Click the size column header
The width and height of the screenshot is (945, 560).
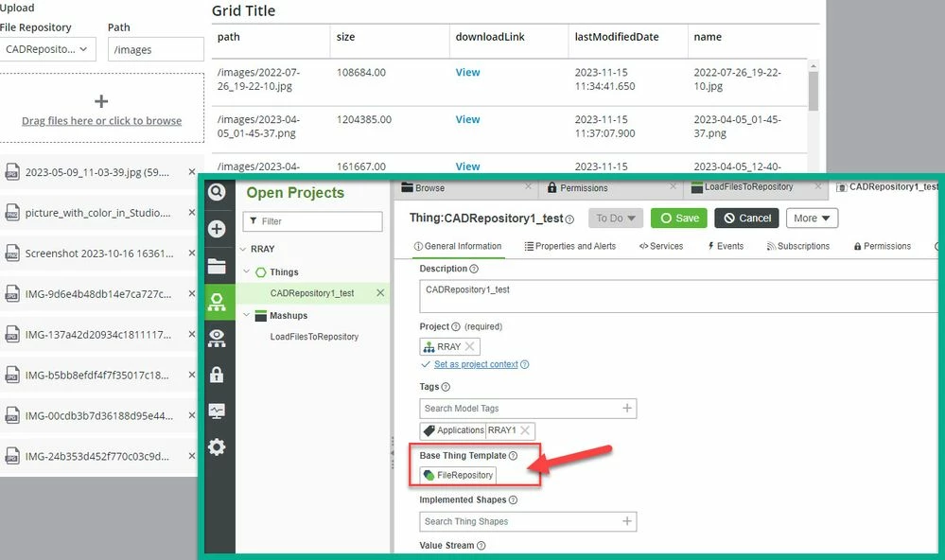point(345,37)
